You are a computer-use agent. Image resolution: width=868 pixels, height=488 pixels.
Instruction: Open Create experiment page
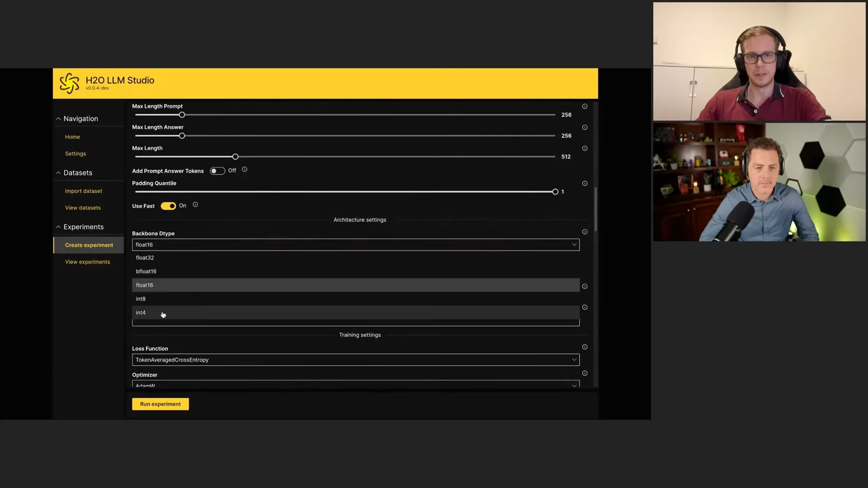pos(89,245)
